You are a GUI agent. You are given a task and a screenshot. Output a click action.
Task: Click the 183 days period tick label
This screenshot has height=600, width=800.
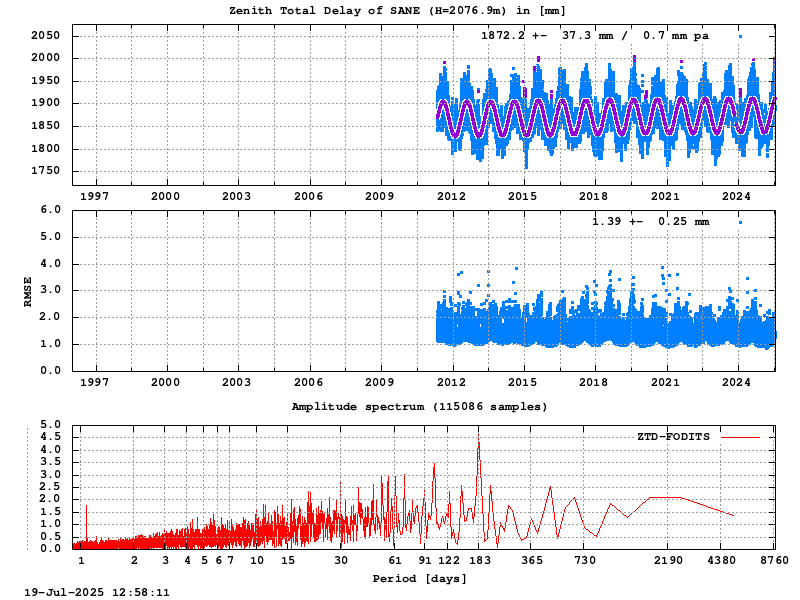(x=480, y=561)
